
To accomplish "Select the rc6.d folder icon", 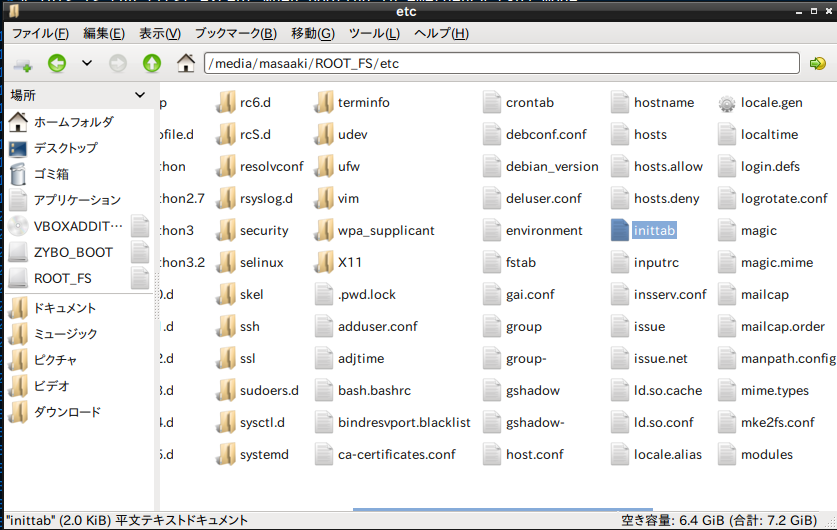I will click(226, 102).
